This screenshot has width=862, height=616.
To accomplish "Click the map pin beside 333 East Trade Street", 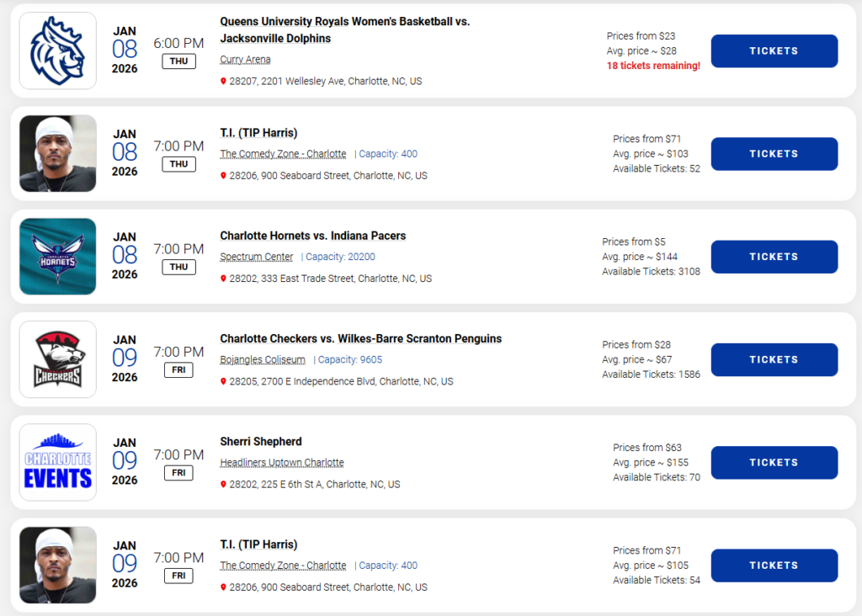I will (223, 279).
